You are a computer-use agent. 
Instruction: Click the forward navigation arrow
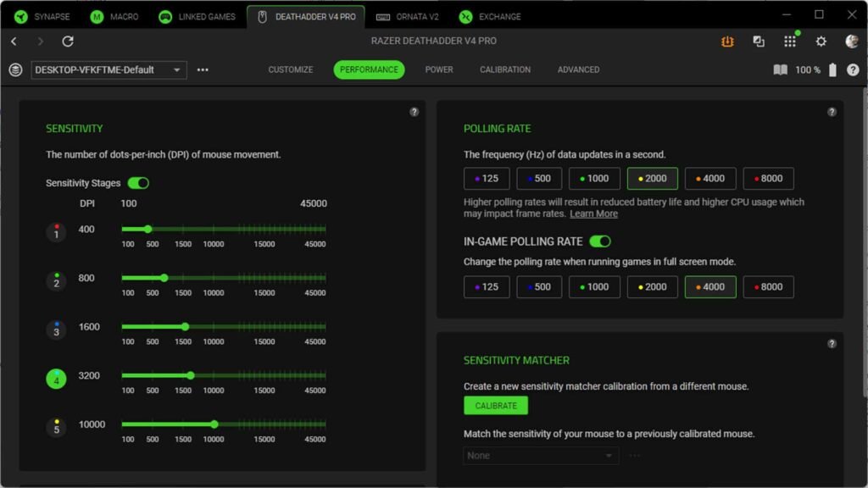40,41
